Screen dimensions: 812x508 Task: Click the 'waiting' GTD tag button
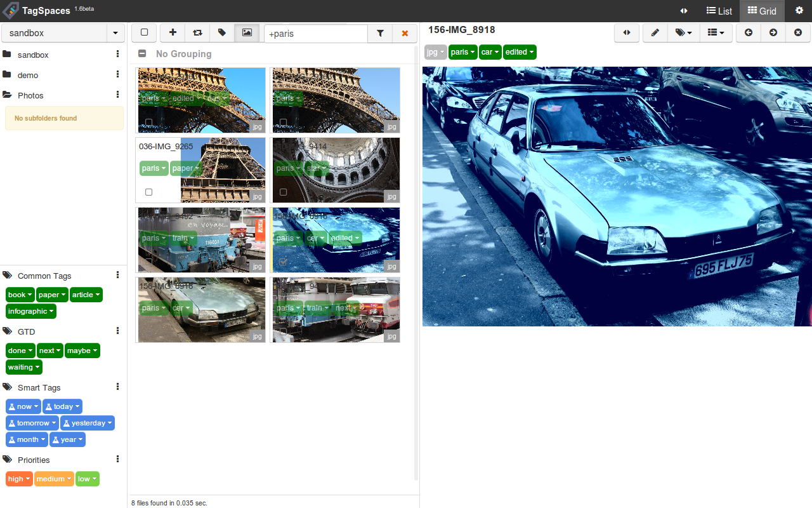point(24,367)
